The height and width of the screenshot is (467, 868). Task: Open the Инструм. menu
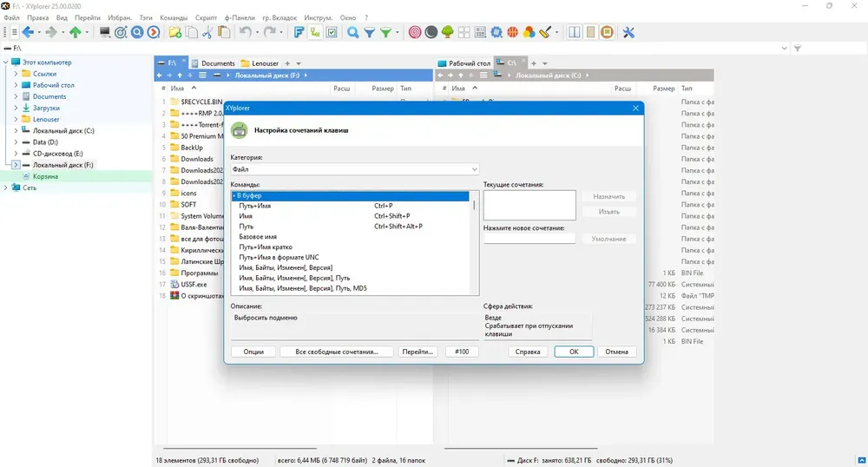click(318, 17)
